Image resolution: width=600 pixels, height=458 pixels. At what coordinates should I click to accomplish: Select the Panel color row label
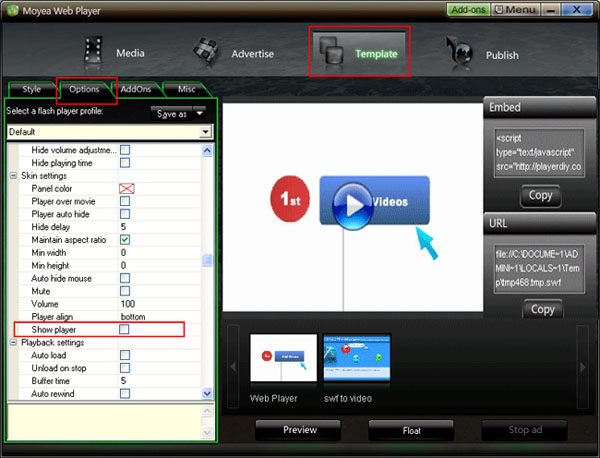point(52,189)
